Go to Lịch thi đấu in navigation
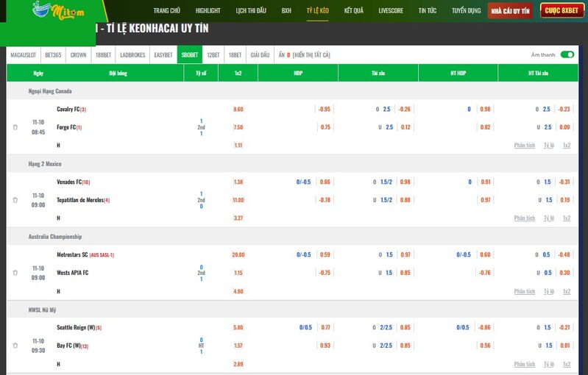 coord(251,11)
